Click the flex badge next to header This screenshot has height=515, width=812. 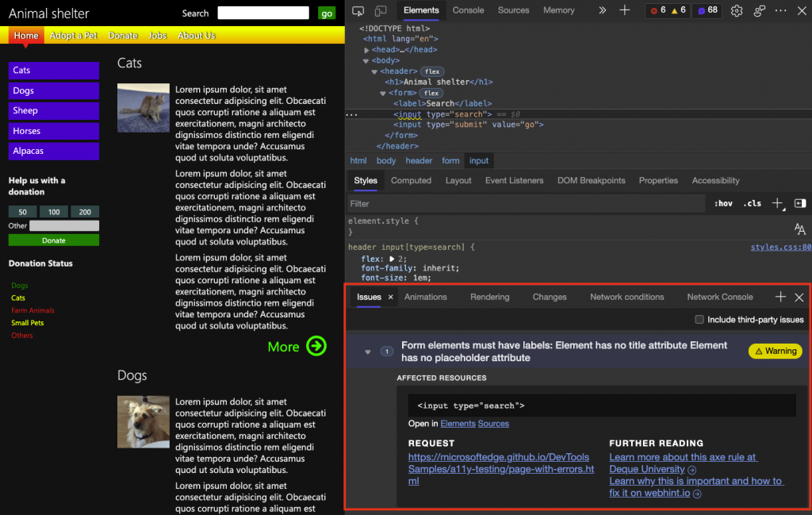pyautogui.click(x=432, y=71)
